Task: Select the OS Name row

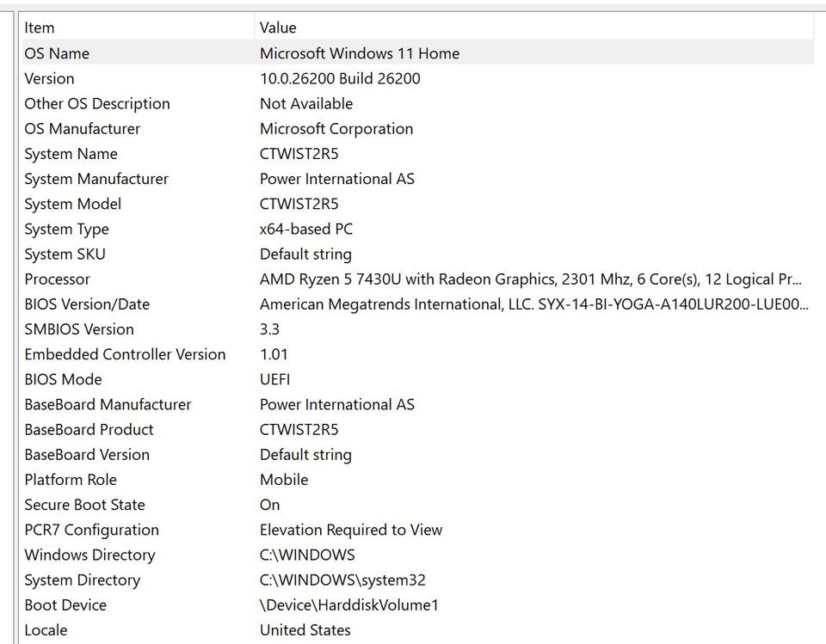Action: point(57,53)
